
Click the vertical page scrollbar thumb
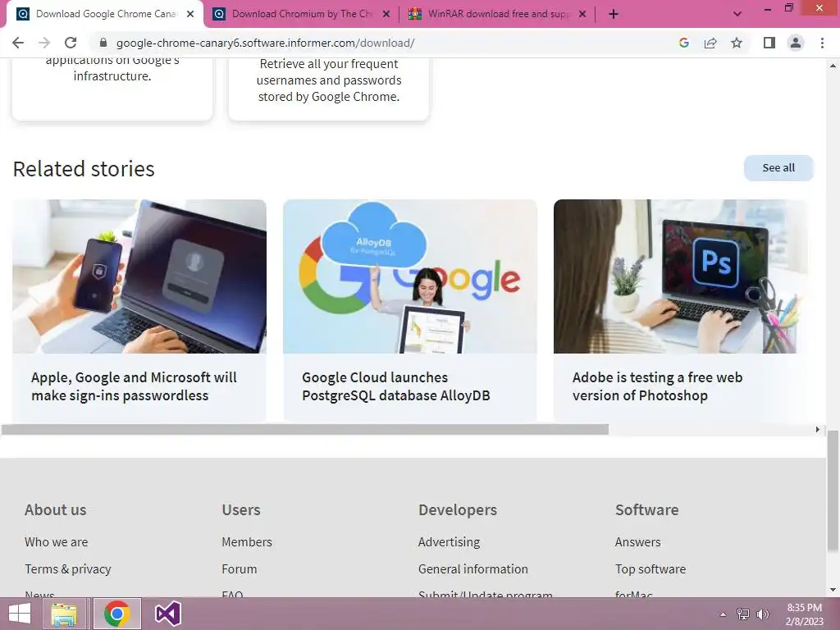click(x=833, y=491)
